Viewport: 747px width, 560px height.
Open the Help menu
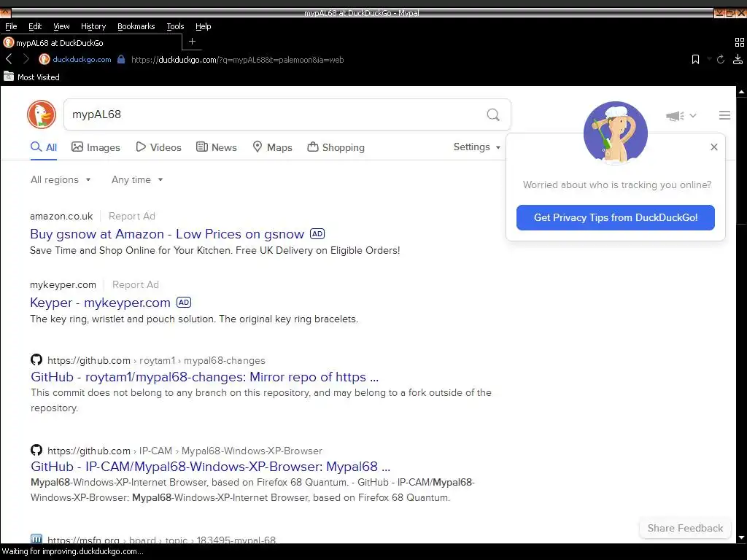[x=203, y=26]
